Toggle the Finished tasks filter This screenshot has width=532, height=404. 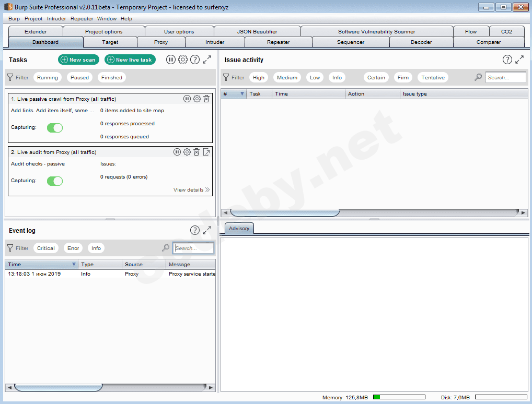click(x=112, y=77)
